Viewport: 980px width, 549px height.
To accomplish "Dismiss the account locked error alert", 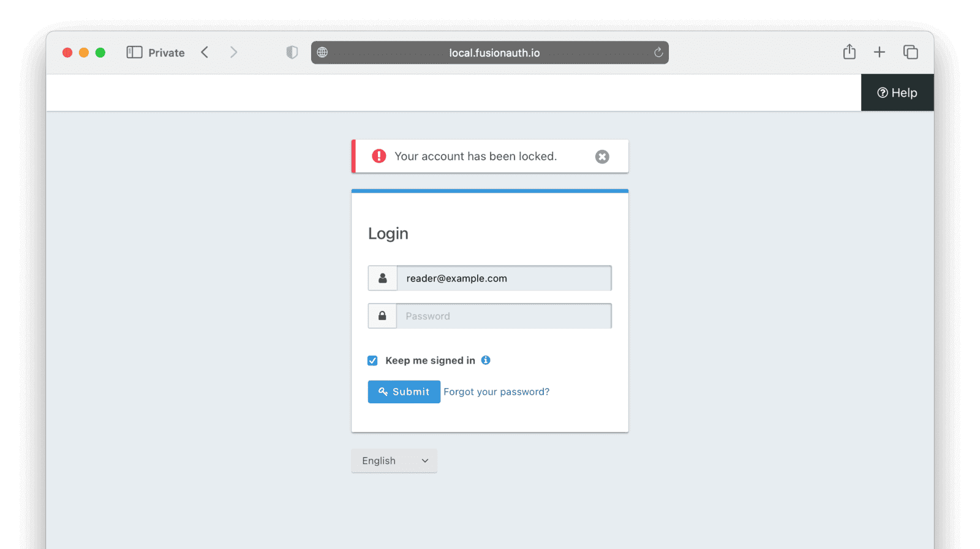I will click(602, 157).
